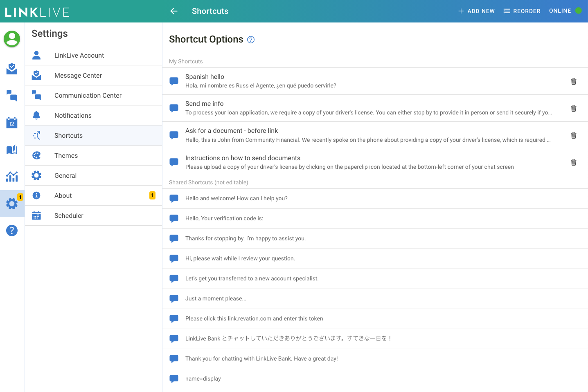The width and height of the screenshot is (588, 392).
Task: Toggle the ONLINE status indicator
Action: coord(565,11)
